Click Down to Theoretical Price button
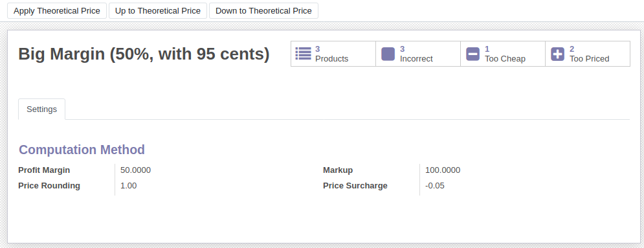The image size is (644, 248). [263, 10]
